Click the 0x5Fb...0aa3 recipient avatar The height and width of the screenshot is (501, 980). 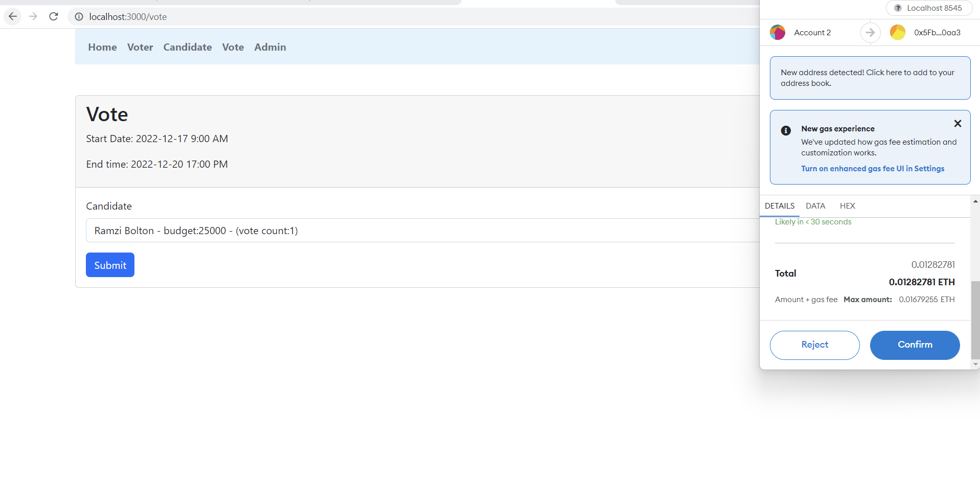coord(898,32)
